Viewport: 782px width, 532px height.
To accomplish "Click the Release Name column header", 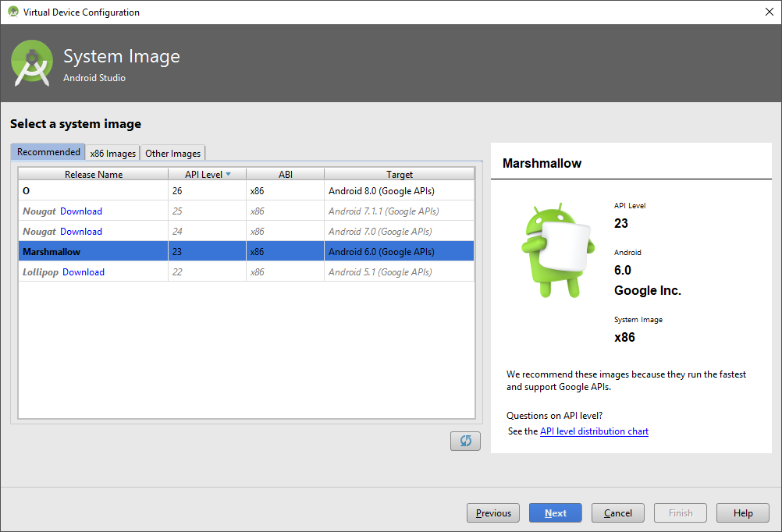I will click(93, 174).
